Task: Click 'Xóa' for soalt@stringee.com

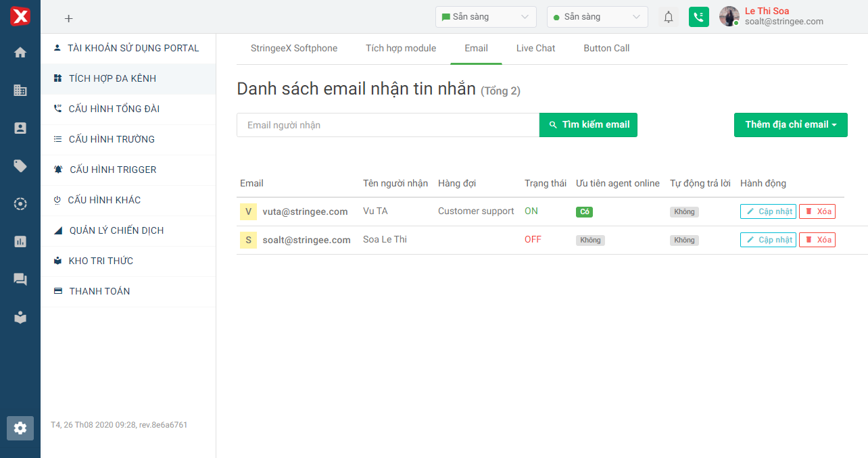Action: [x=817, y=240]
